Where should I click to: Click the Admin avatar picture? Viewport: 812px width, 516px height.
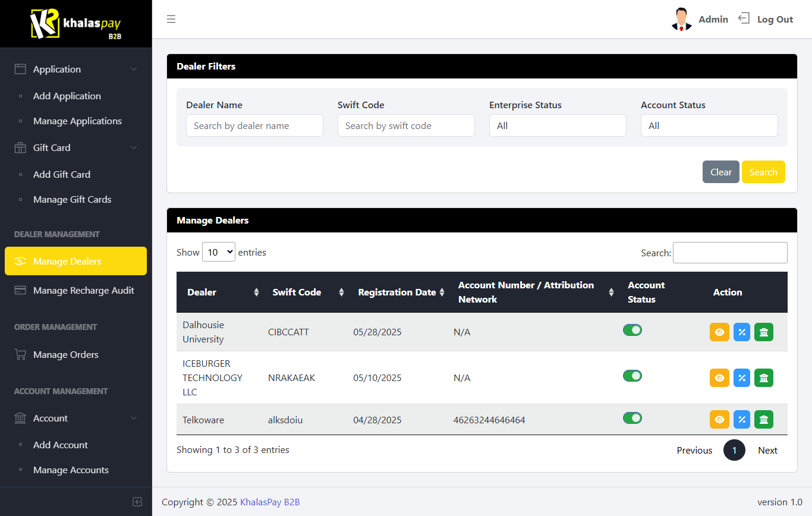coord(681,19)
